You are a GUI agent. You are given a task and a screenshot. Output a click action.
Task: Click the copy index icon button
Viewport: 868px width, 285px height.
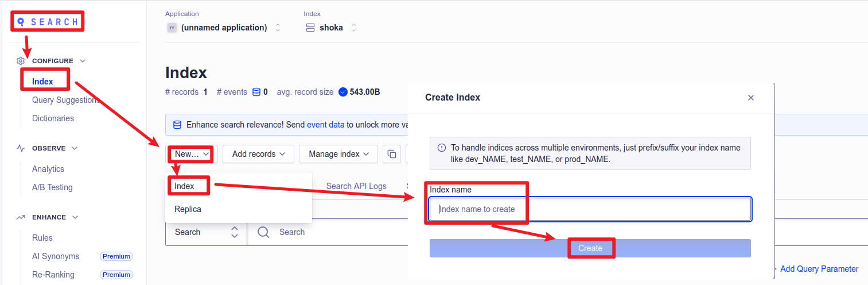(392, 154)
